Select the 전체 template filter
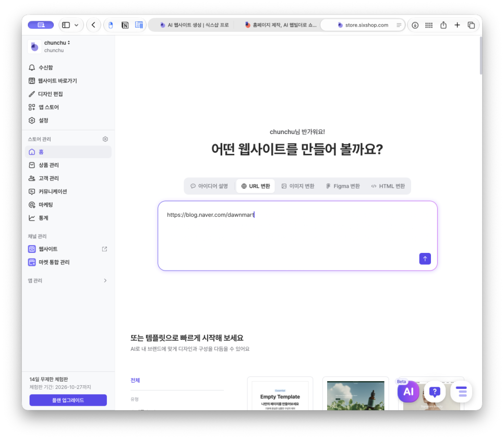The height and width of the screenshot is (439, 504). coord(135,380)
